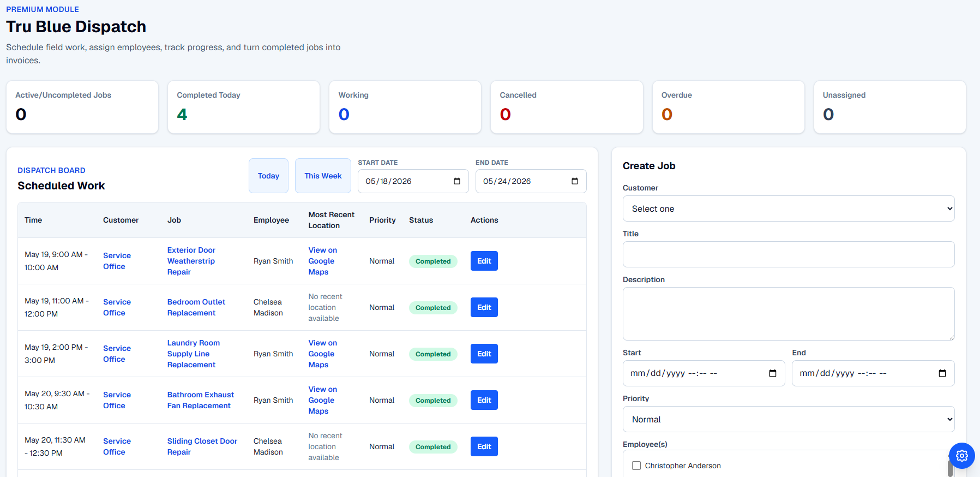
Task: Click the Time column header
Action: coord(33,220)
